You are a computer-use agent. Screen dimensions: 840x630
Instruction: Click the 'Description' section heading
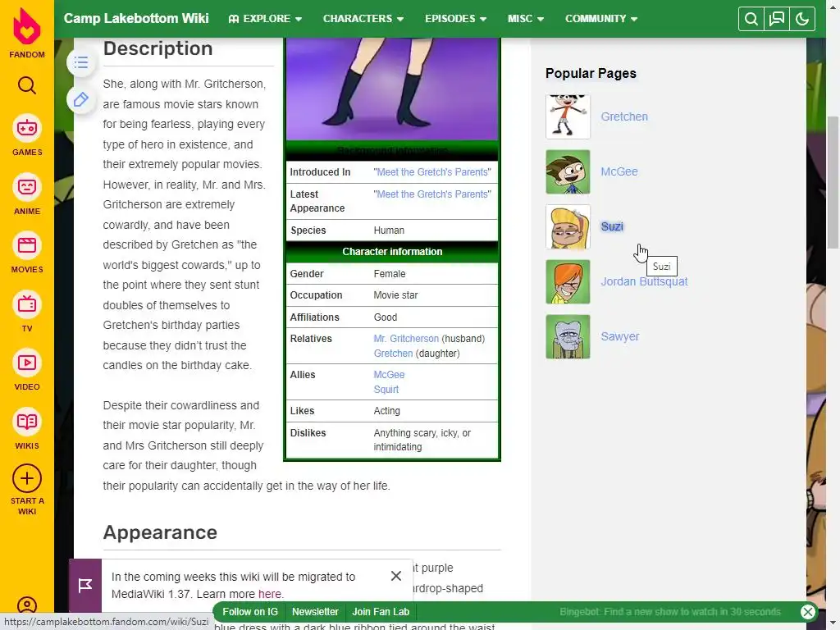click(x=158, y=48)
